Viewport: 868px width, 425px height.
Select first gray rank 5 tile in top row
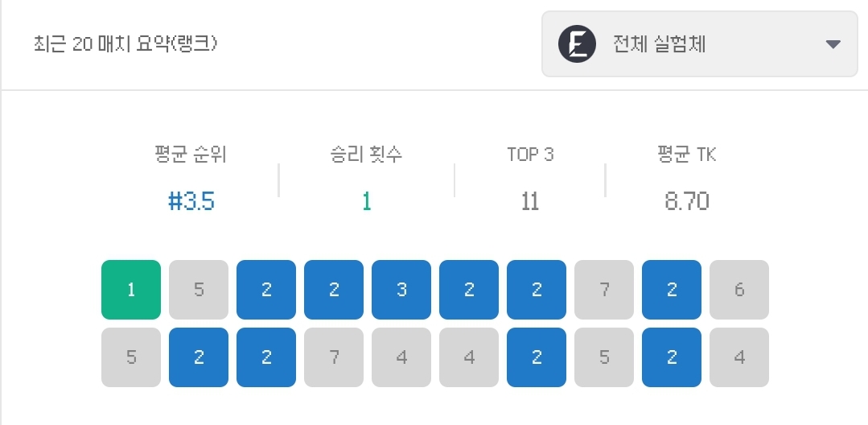(199, 290)
